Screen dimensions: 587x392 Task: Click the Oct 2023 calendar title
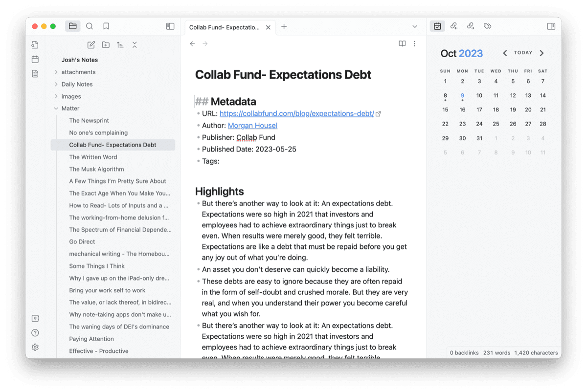pyautogui.click(x=461, y=54)
